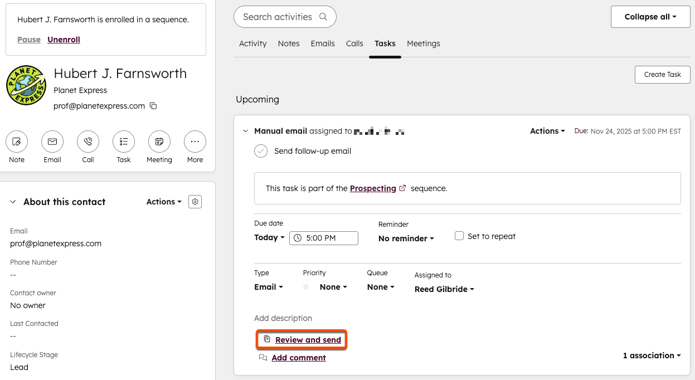The width and height of the screenshot is (695, 380).
Task: Click prof@planetexpress.com in About section
Action: pyautogui.click(x=55, y=243)
